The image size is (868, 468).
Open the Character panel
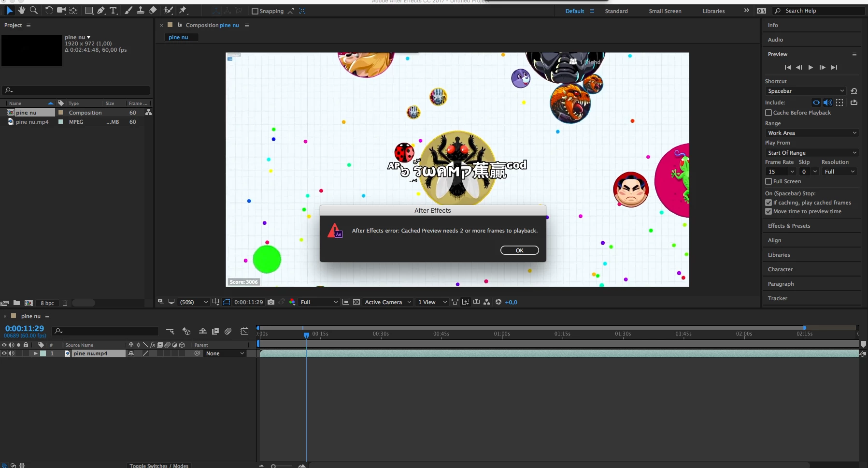(781, 269)
